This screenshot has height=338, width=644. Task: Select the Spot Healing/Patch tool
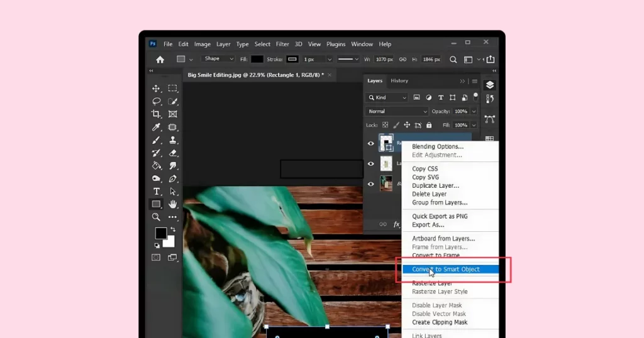coord(172,127)
